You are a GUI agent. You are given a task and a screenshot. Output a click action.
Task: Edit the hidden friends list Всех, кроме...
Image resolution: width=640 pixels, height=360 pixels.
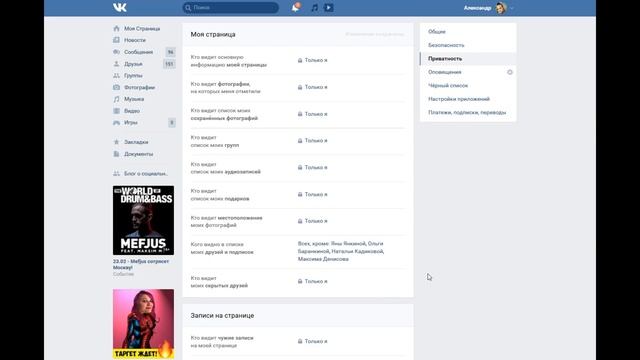[341, 251]
